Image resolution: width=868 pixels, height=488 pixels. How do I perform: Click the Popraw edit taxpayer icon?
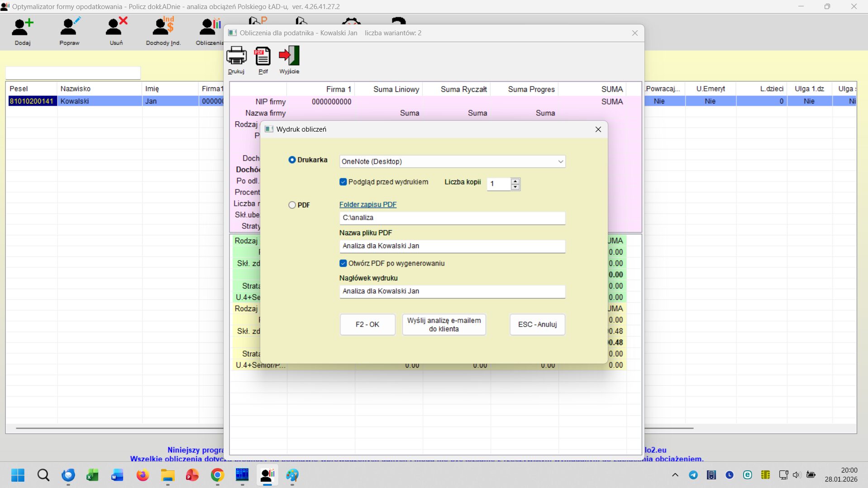(69, 28)
